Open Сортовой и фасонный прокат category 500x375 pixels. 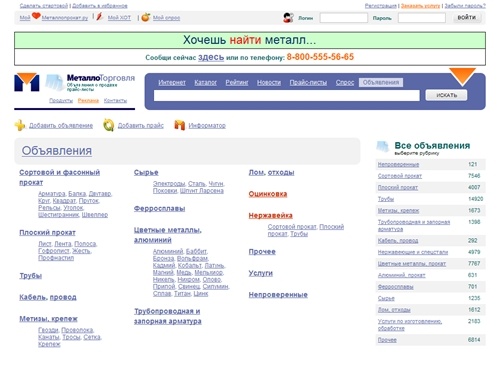[x=59, y=177]
